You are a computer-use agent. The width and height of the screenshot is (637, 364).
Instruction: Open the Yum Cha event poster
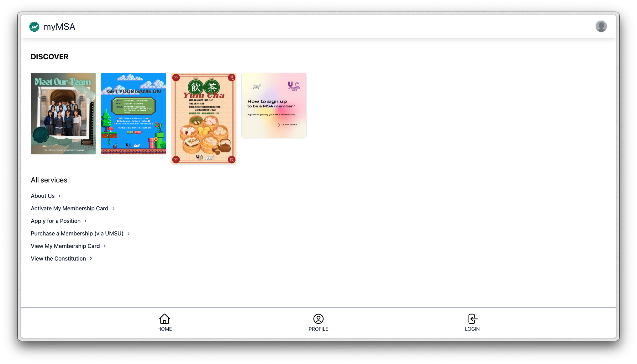204,119
